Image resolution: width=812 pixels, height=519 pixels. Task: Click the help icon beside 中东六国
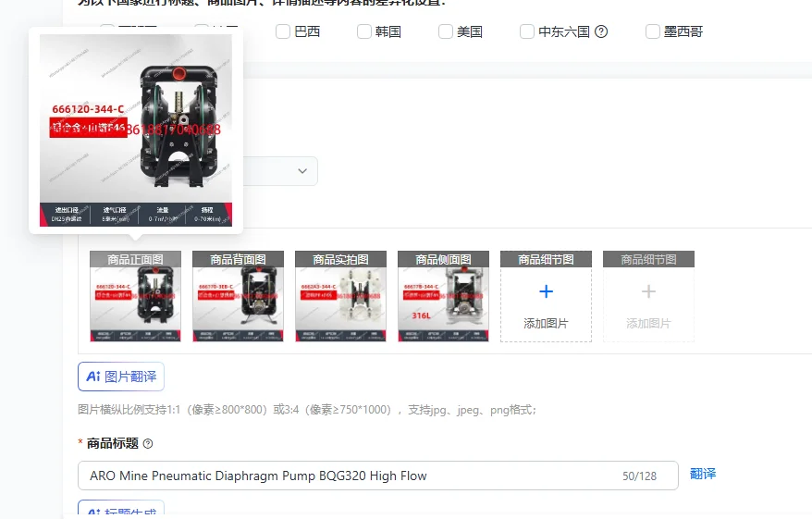point(601,31)
